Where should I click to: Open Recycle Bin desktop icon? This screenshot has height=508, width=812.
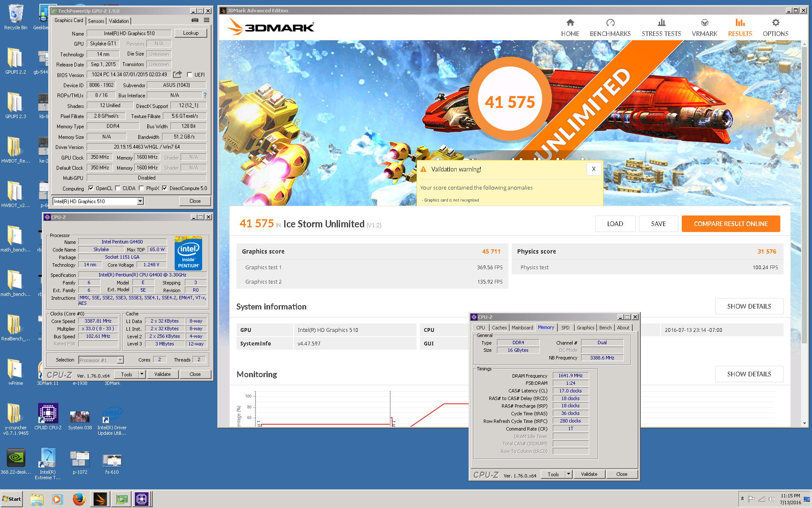16,17
